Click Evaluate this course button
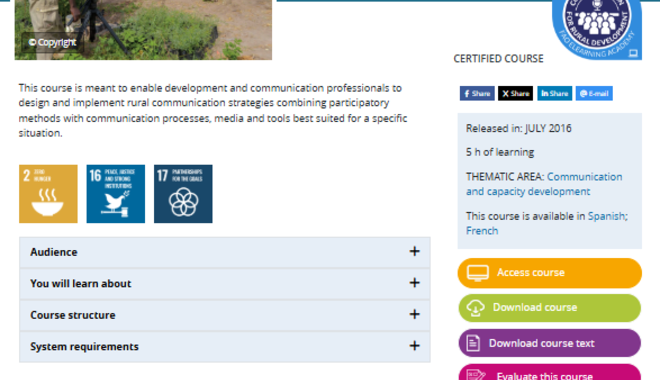 [x=550, y=372]
